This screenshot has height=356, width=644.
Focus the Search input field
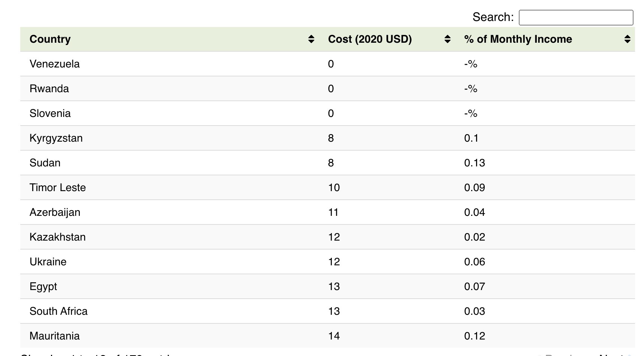click(x=576, y=18)
